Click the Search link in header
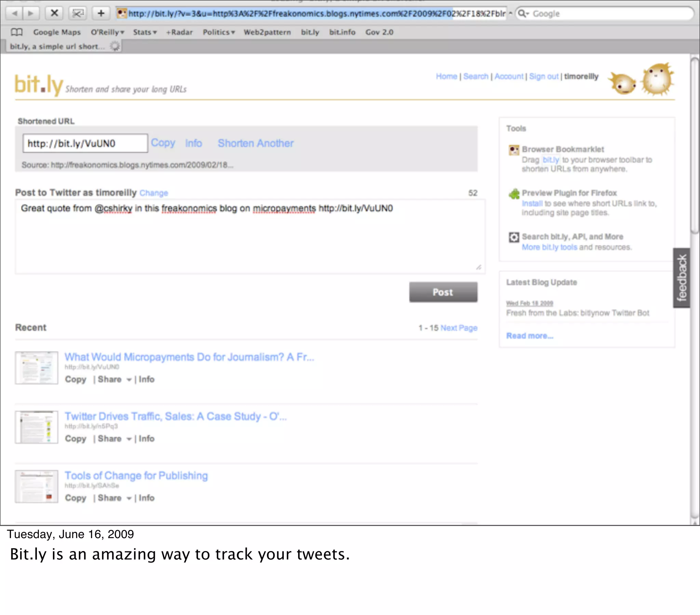 (476, 76)
